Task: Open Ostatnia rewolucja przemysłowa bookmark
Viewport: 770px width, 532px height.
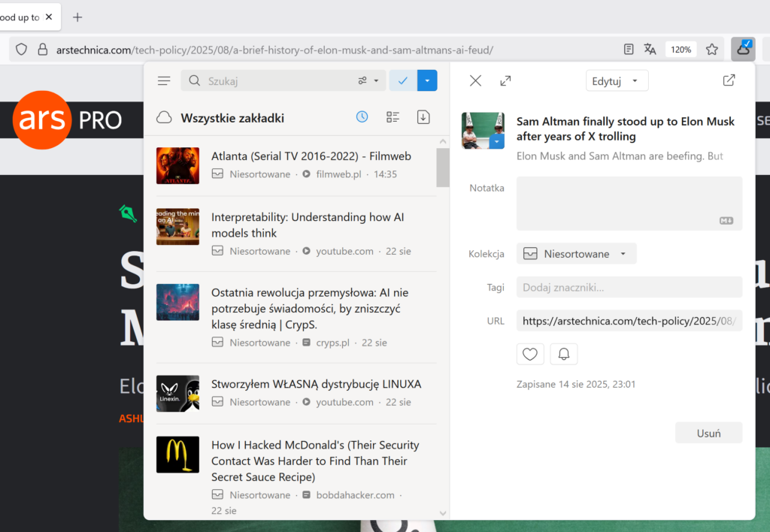Action: 296,317
